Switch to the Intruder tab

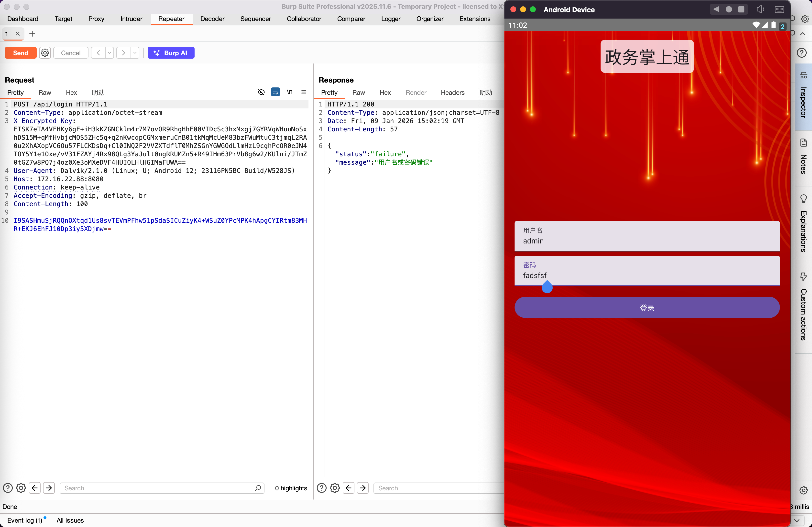tap(131, 19)
